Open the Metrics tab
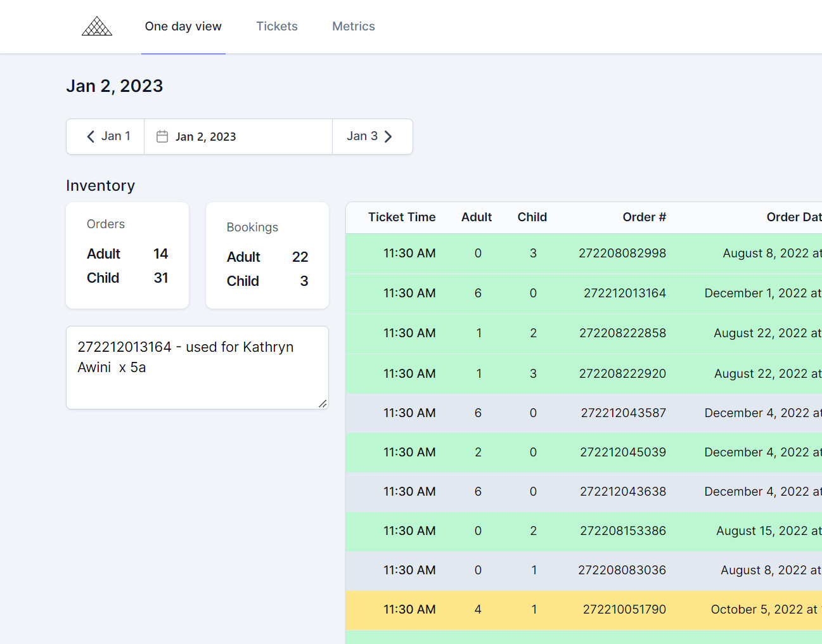This screenshot has height=644, width=822. 354,26
